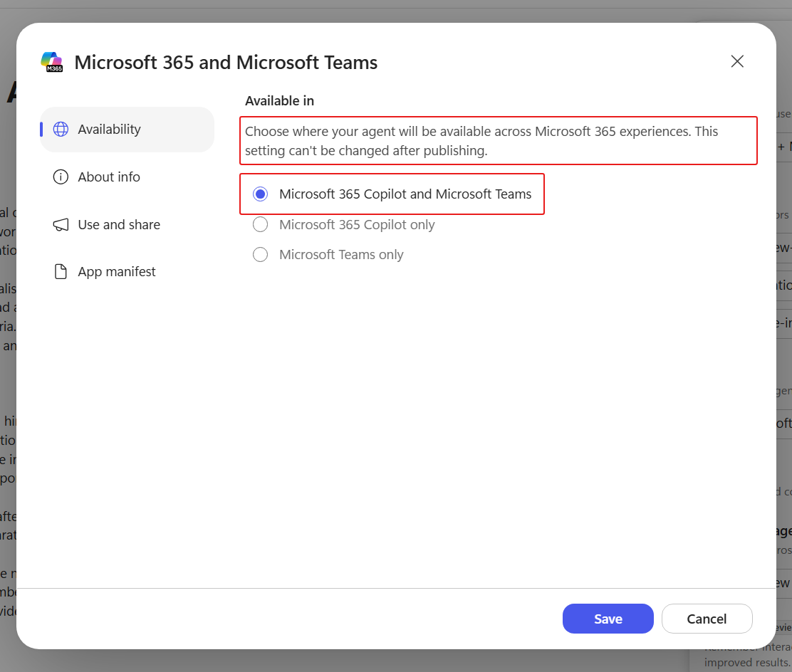Close the Microsoft 365 and Teams dialog
Image resolution: width=792 pixels, height=672 pixels.
[737, 62]
